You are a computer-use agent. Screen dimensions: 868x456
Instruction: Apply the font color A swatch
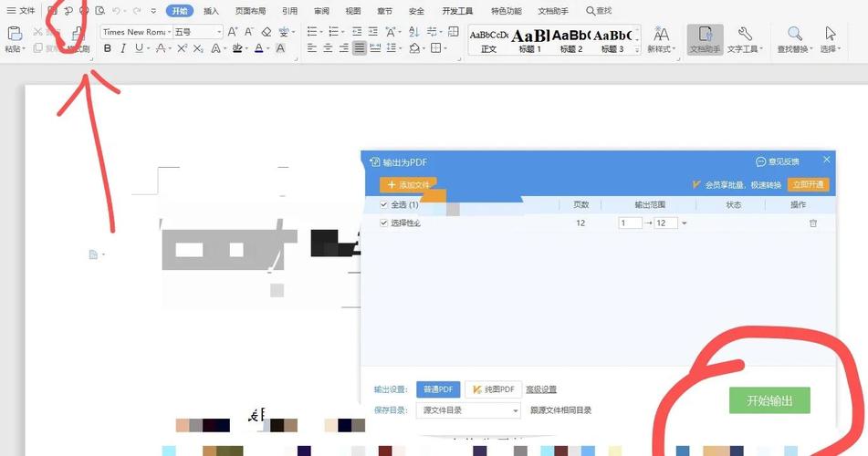click(258, 48)
